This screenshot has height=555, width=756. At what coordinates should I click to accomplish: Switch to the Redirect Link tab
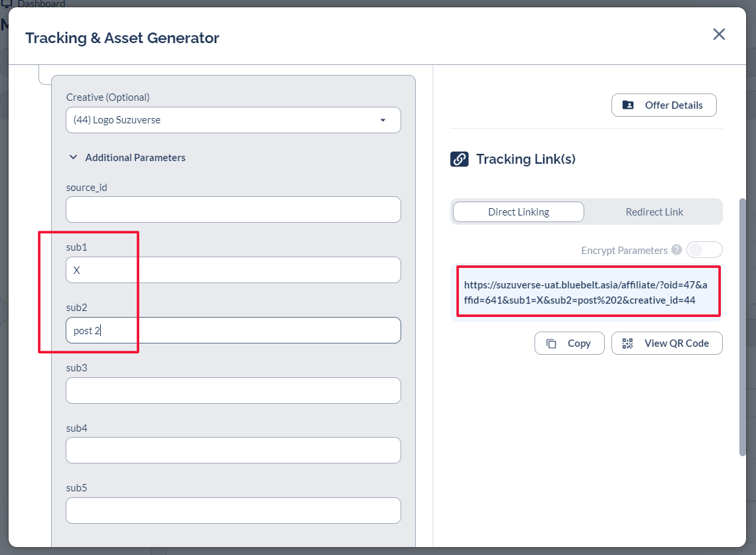pos(654,212)
